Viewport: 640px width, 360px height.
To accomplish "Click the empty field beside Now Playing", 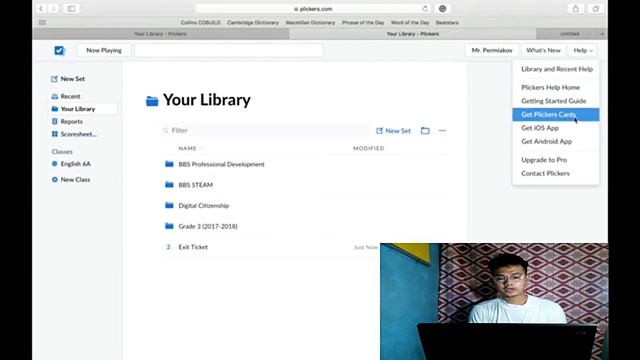I will tap(229, 50).
